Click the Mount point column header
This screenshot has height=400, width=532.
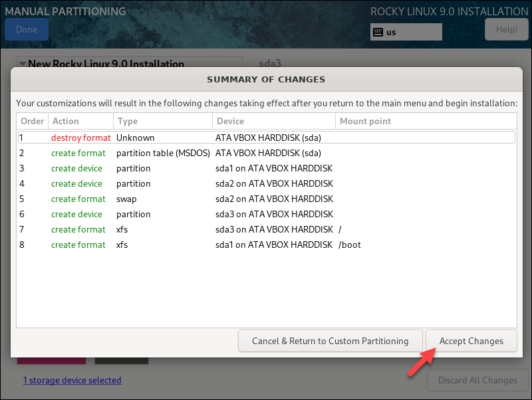[x=426, y=121]
